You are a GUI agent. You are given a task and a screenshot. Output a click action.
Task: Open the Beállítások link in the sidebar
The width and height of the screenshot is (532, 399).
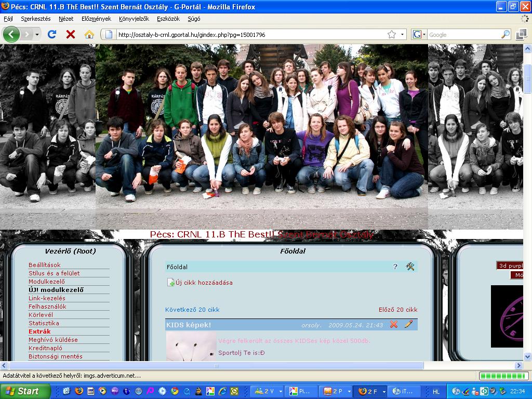point(45,264)
